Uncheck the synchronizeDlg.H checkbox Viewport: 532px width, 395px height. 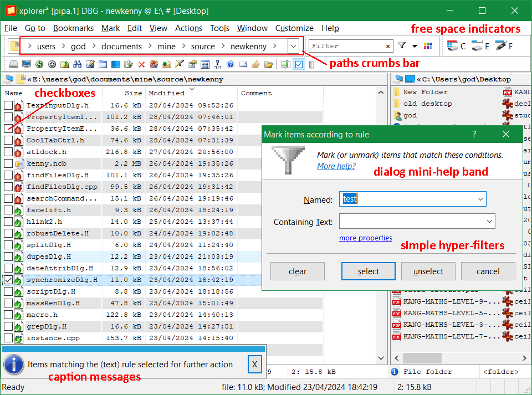pyautogui.click(x=8, y=280)
